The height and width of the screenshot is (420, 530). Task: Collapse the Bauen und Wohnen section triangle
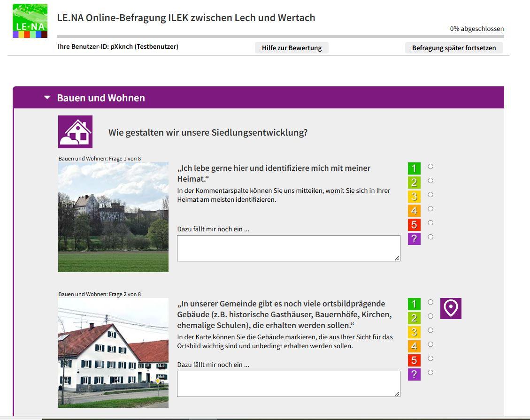pos(47,98)
